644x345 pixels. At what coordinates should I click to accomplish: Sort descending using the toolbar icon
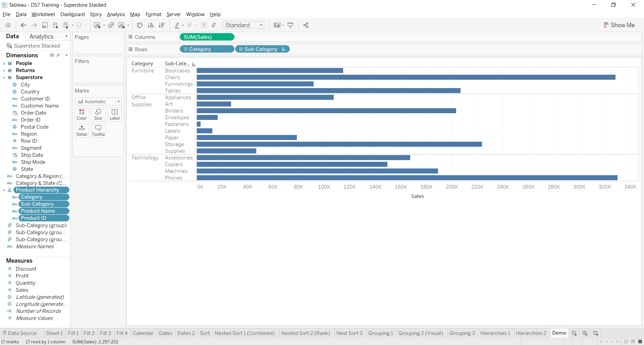pyautogui.click(x=162, y=25)
